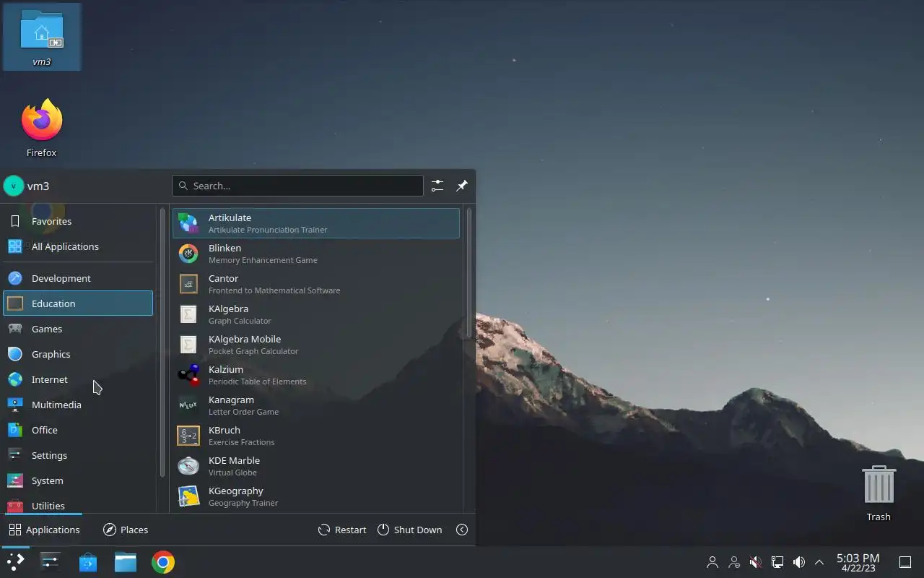Open the Office category
The width and height of the screenshot is (924, 578).
78,430
